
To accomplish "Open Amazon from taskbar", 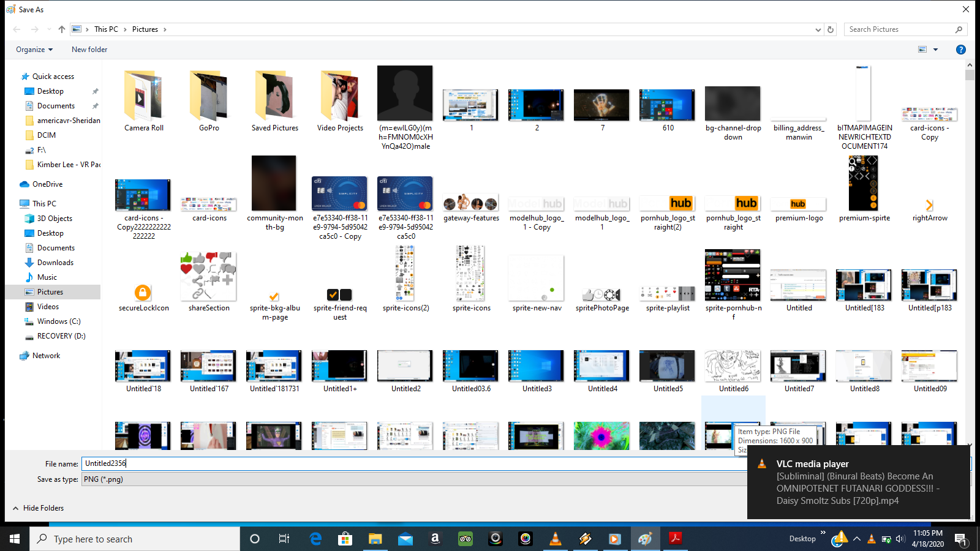I will tap(435, 539).
